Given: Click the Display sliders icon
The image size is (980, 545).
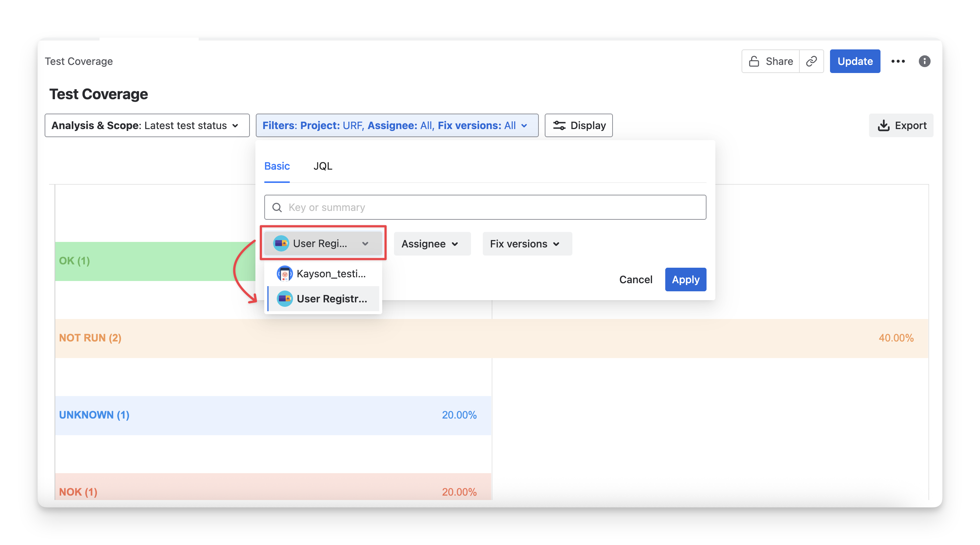Looking at the screenshot, I should 559,125.
